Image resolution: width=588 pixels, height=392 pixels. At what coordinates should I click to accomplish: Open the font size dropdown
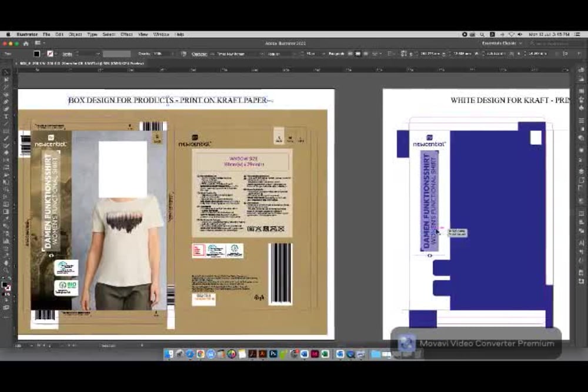pyautogui.click(x=323, y=54)
